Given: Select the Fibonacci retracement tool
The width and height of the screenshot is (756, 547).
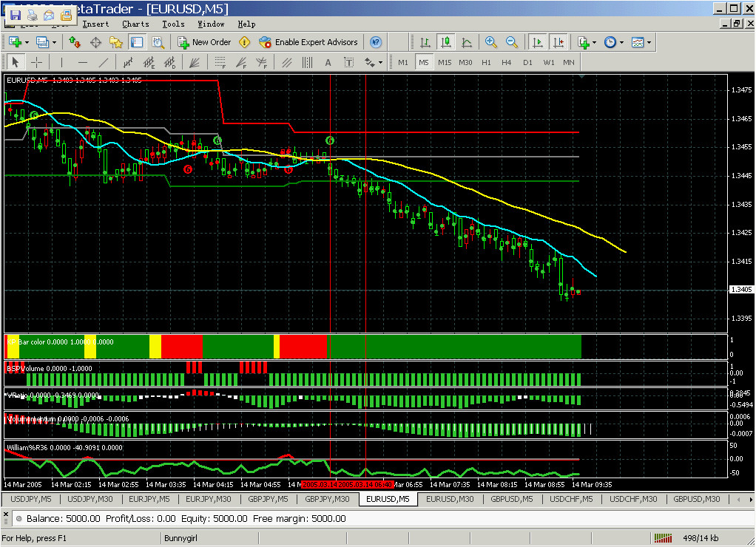Looking at the screenshot, I should coord(220,62).
